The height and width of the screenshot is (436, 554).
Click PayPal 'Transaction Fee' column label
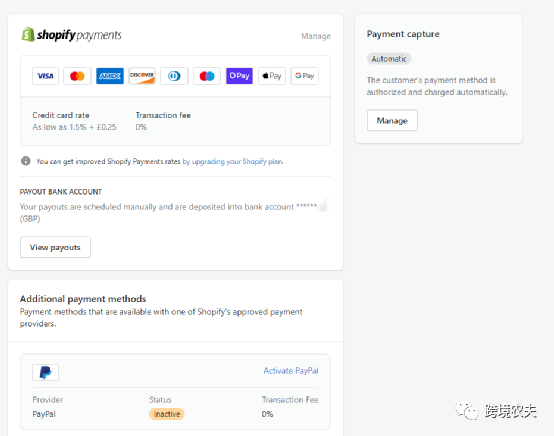coord(290,400)
